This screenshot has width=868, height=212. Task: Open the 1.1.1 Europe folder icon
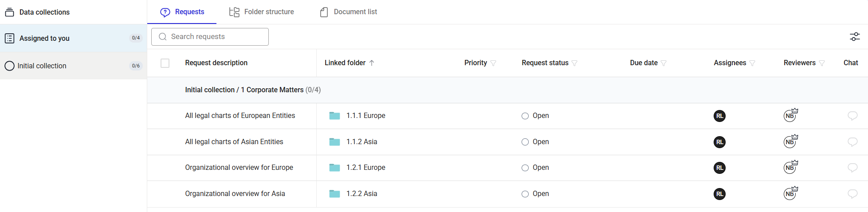point(334,116)
